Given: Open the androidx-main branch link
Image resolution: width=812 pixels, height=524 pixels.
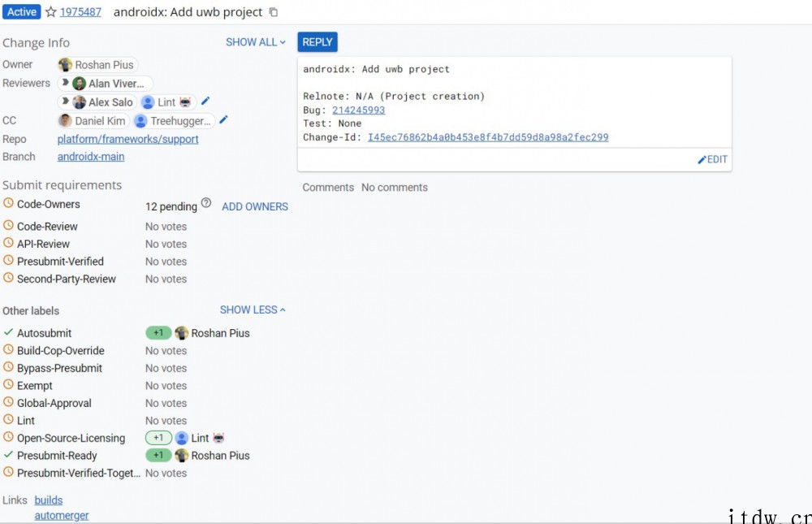Looking at the screenshot, I should (x=91, y=157).
